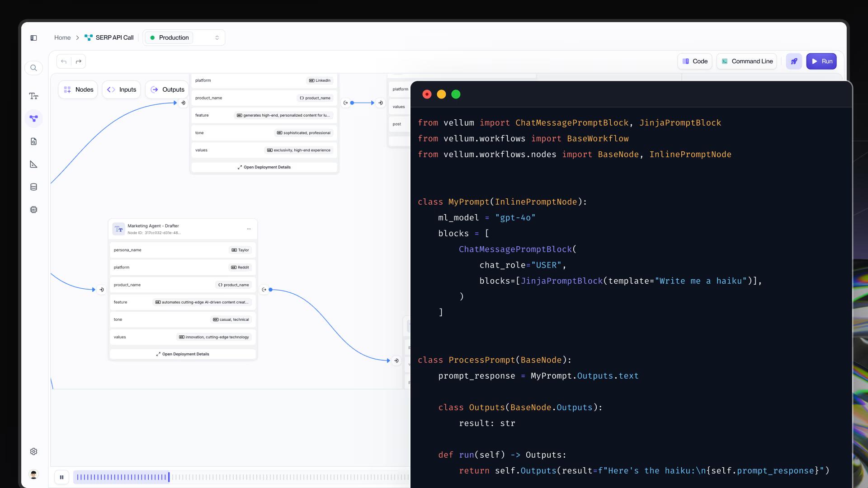Click the rocket deploy icon button
Image resolution: width=868 pixels, height=488 pixels.
794,61
